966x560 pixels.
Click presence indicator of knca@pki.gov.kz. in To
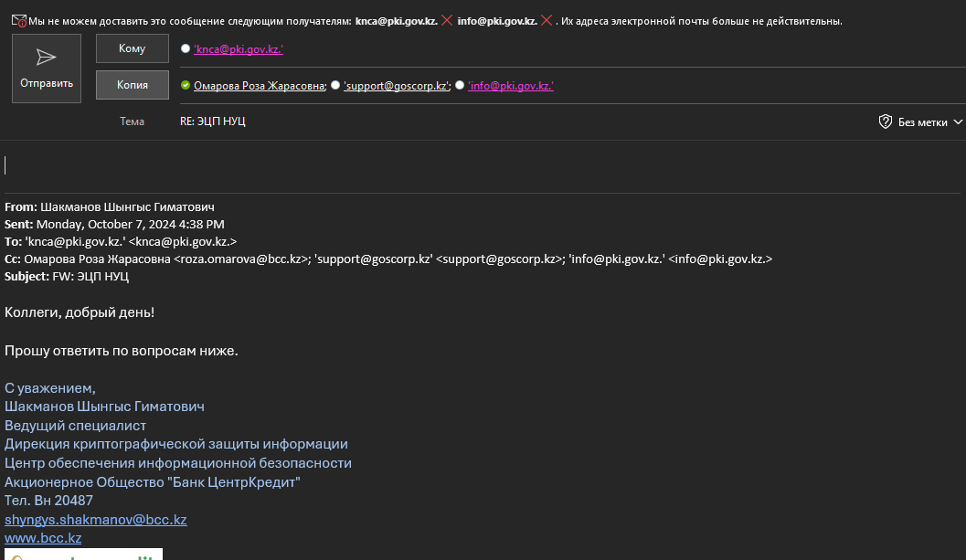(x=186, y=49)
